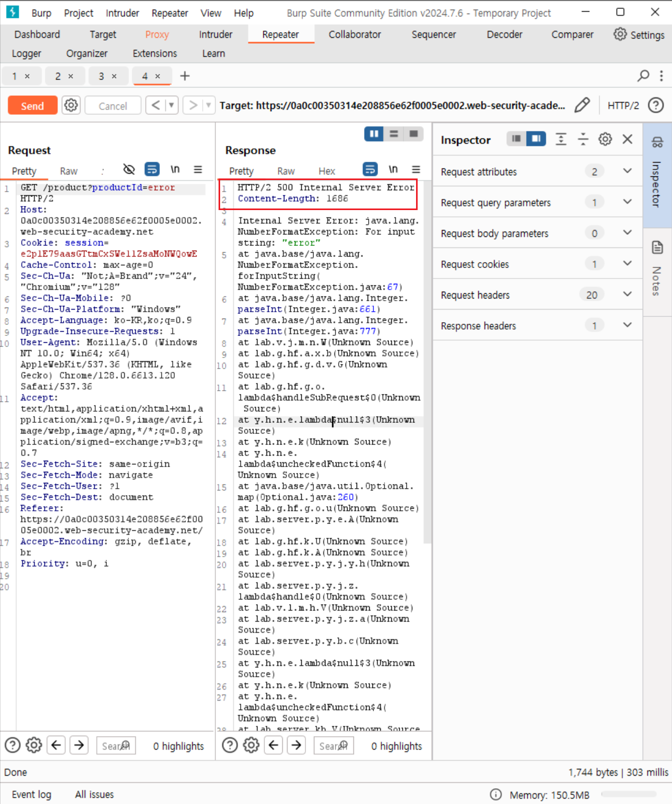Go back to previous request arrow
This screenshot has width=672, height=804.
[155, 105]
